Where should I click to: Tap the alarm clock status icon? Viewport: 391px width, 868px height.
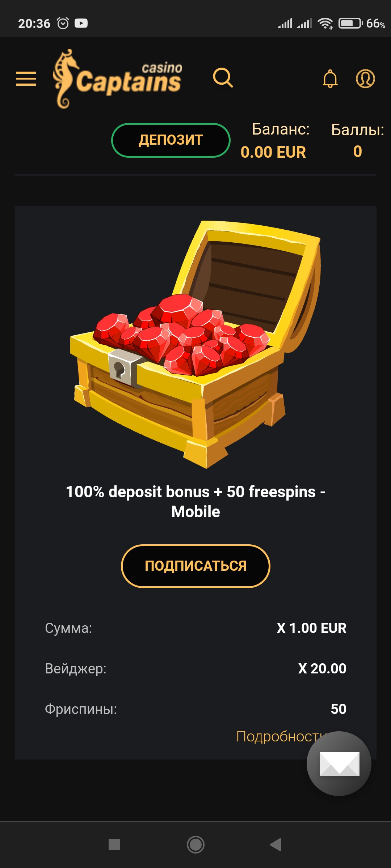click(63, 23)
